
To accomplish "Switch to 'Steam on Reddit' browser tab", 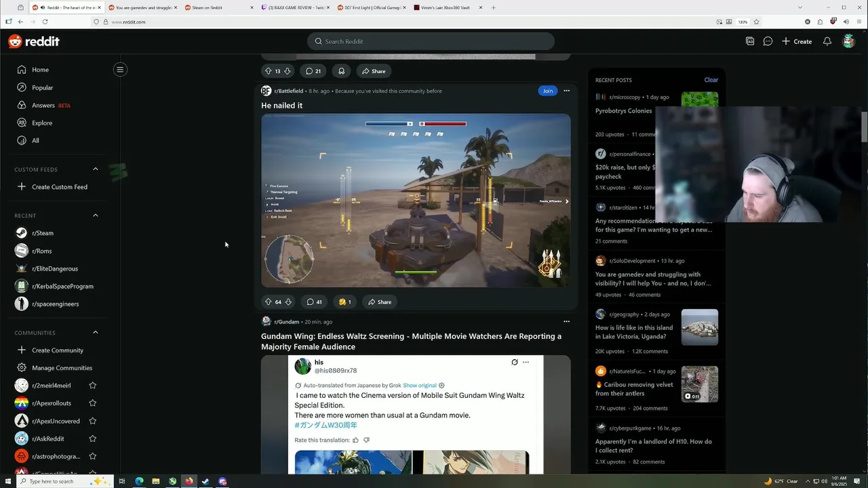I will tap(217, 7).
